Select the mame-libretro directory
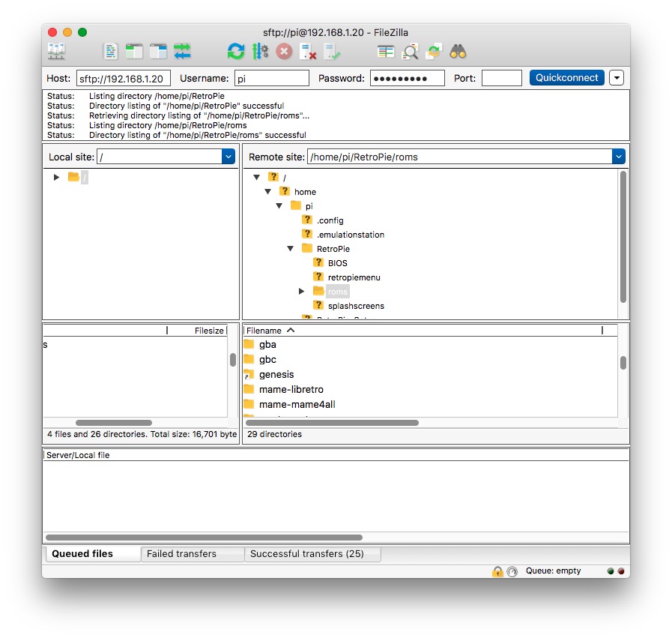The image size is (672, 638). click(x=291, y=390)
